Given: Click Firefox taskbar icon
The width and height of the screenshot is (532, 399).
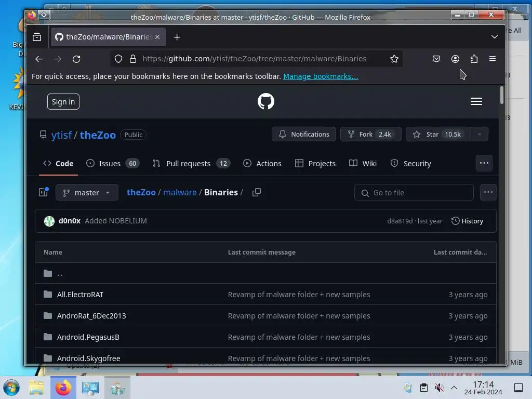Looking at the screenshot, I should (x=63, y=388).
